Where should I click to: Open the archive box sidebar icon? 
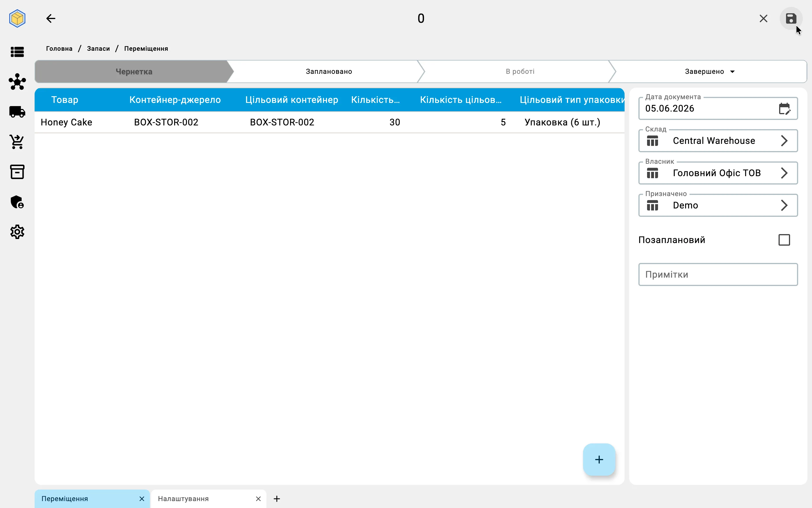(17, 172)
